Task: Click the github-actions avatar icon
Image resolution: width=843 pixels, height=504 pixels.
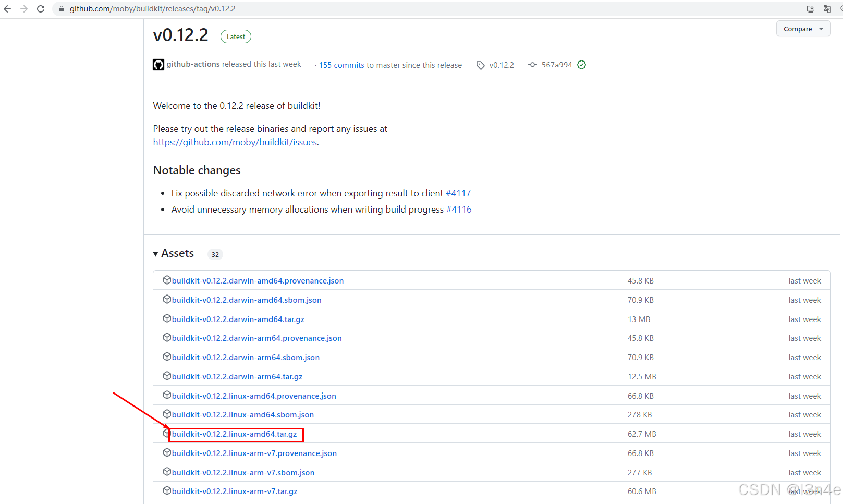Action: pyautogui.click(x=158, y=64)
